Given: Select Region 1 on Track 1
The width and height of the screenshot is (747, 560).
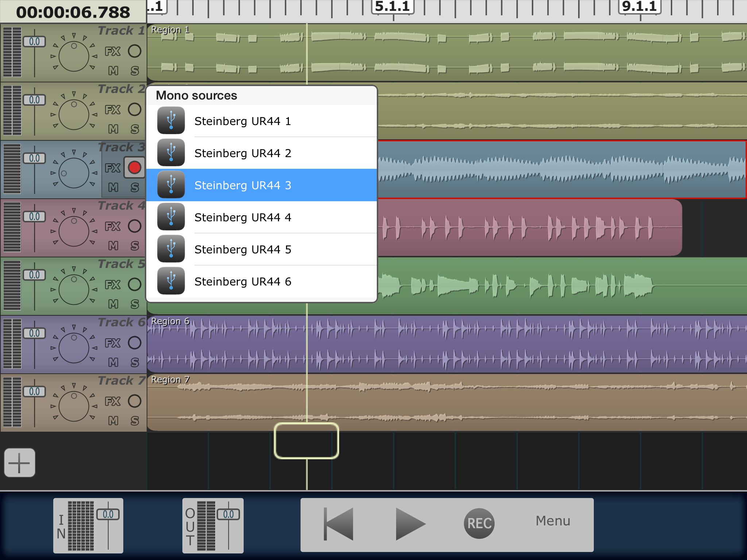Looking at the screenshot, I should [447, 52].
